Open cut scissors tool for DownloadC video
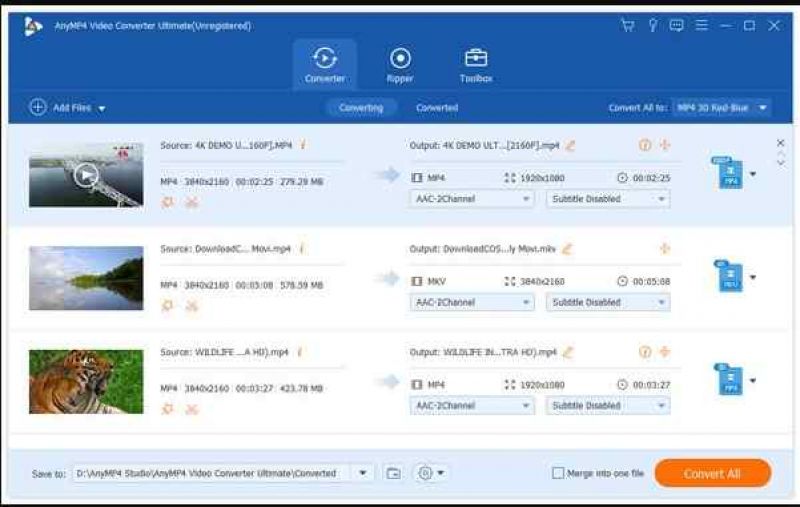 [x=191, y=306]
